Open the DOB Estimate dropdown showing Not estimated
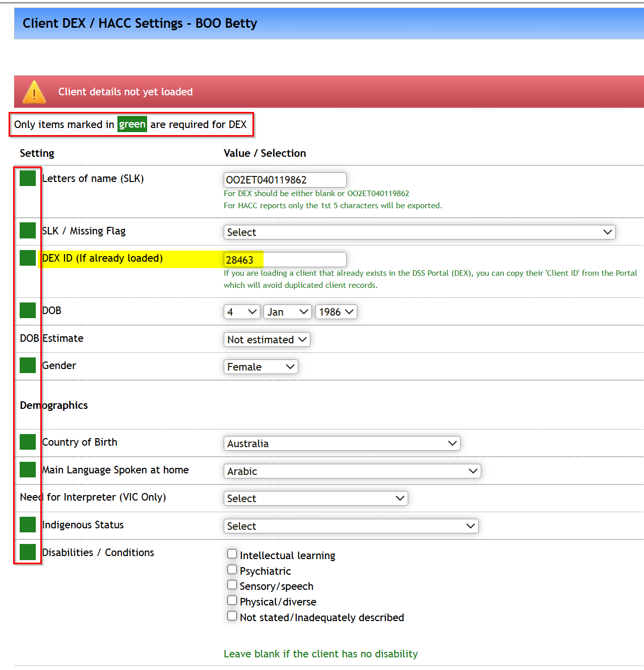The height and width of the screenshot is (670, 644). coord(267,339)
